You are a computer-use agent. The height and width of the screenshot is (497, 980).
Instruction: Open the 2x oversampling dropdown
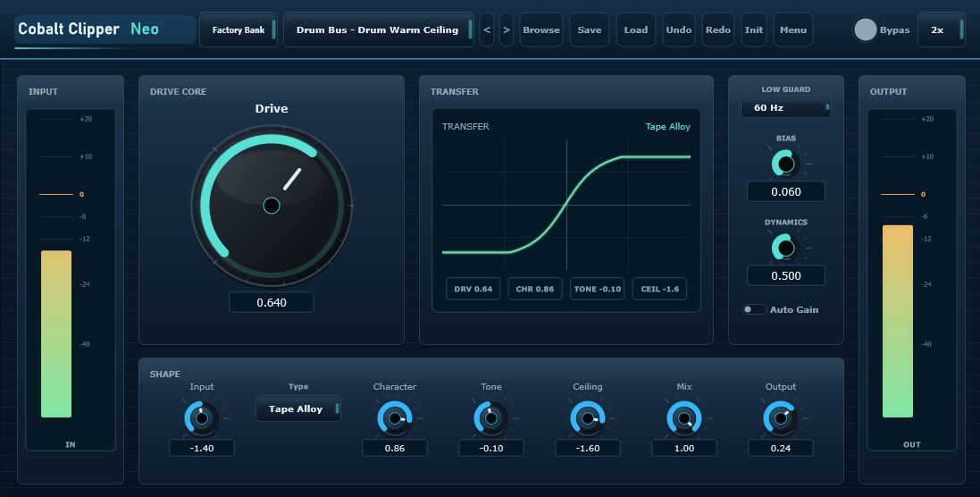click(941, 29)
